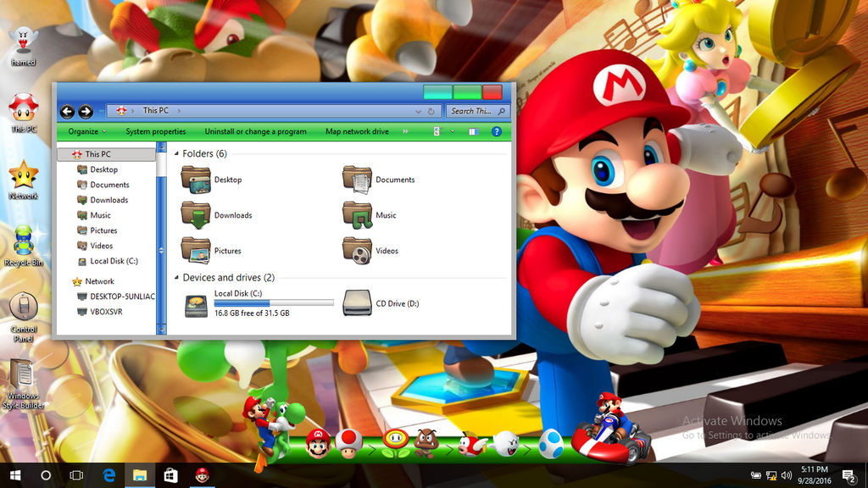The width and height of the screenshot is (868, 488).
Task: Open the network status icon in the tray
Action: pyautogui.click(x=770, y=475)
